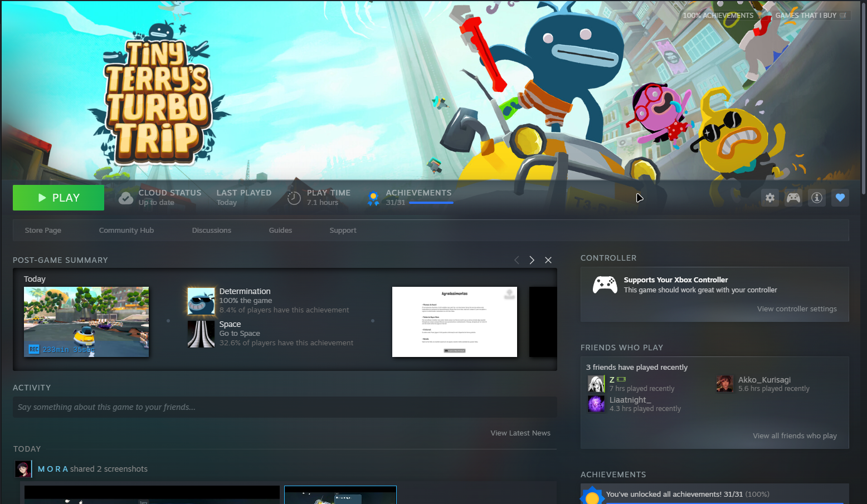Click MORA's avatar in the Today feed
The width and height of the screenshot is (867, 504).
23,469
